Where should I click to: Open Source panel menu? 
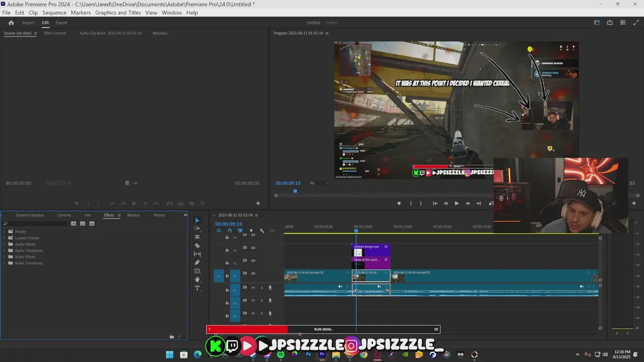(35, 33)
